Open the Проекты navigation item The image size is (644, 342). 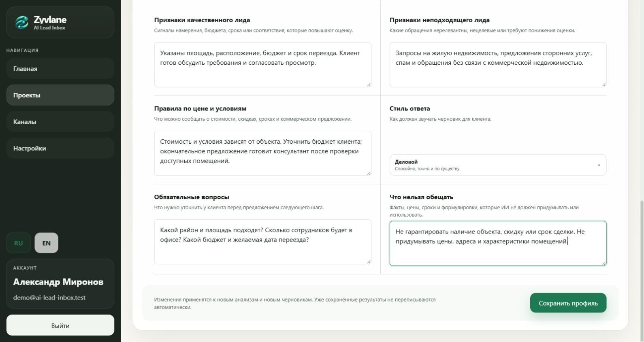click(x=60, y=95)
